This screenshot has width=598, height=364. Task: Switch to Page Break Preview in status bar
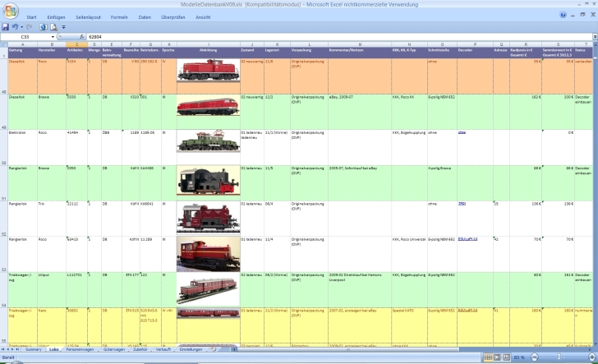tap(507, 358)
